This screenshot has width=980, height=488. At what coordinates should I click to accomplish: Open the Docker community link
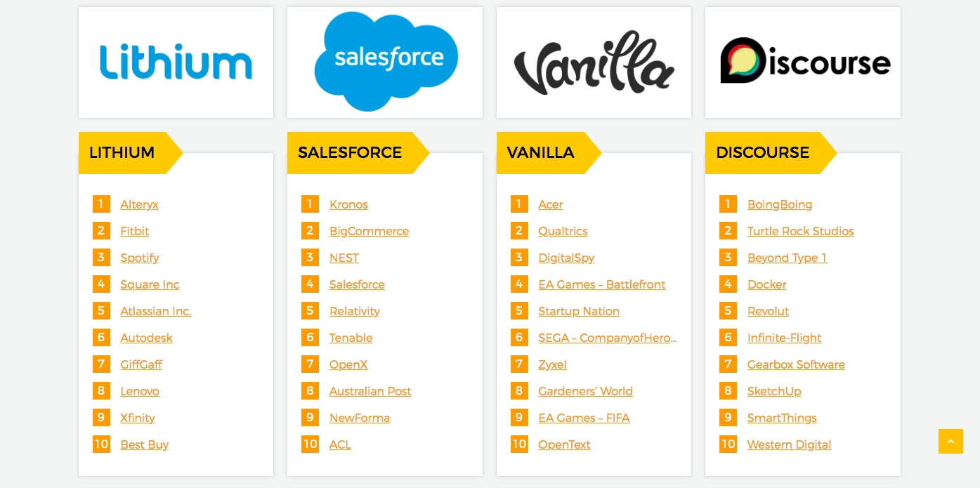(x=767, y=284)
